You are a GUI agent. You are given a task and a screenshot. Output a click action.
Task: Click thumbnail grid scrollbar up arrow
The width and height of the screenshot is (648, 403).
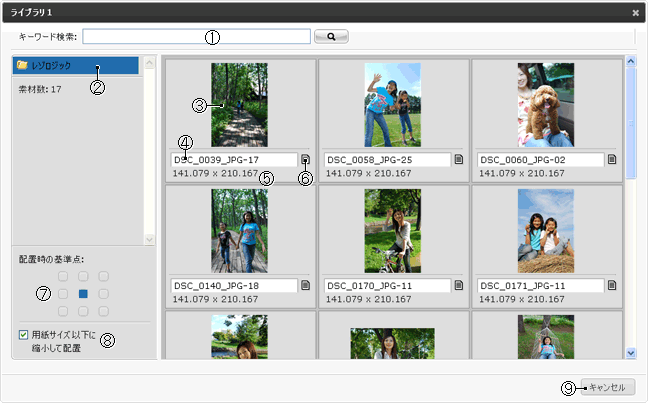631,62
